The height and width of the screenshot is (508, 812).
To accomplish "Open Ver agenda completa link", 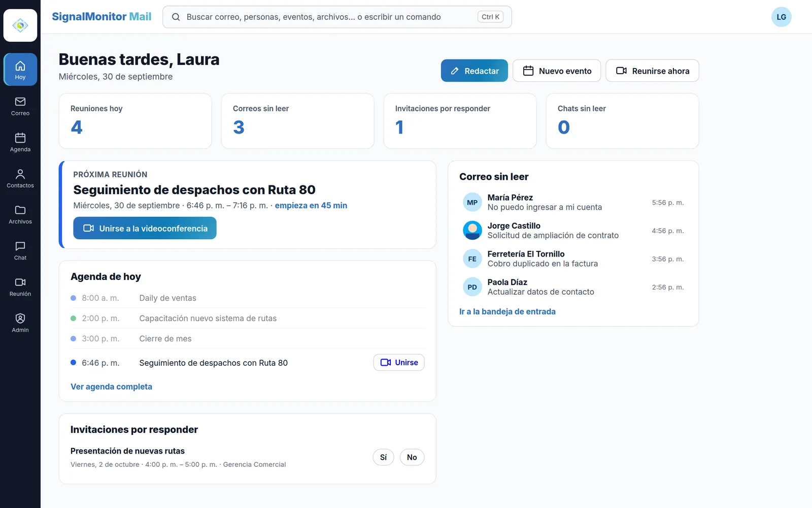I will (111, 387).
